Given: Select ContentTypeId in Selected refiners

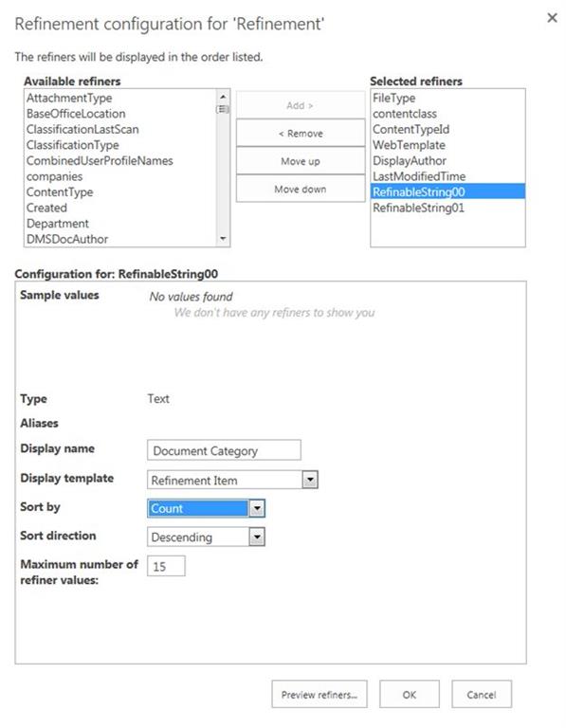Looking at the screenshot, I should pos(447,130).
